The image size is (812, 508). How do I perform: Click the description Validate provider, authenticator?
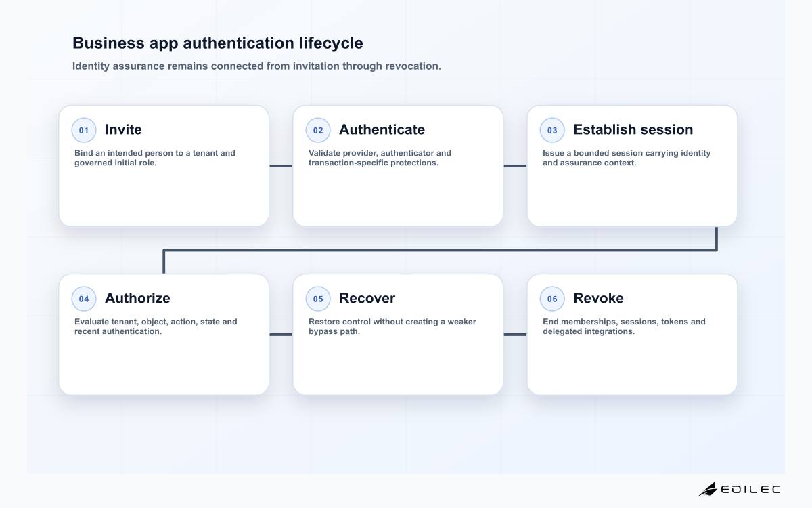380,158
